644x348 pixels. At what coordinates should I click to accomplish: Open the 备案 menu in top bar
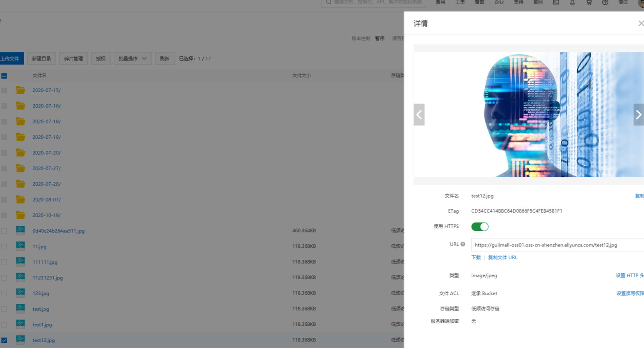coord(479,2)
